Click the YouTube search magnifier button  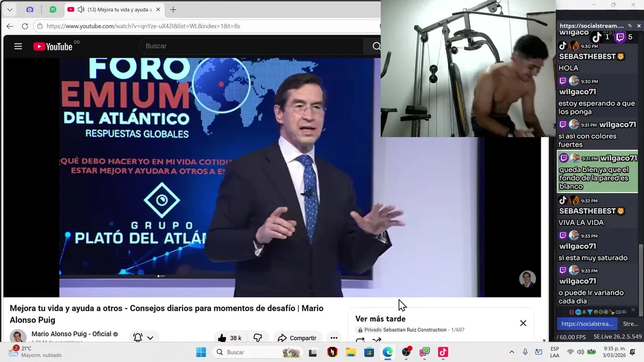[376, 46]
